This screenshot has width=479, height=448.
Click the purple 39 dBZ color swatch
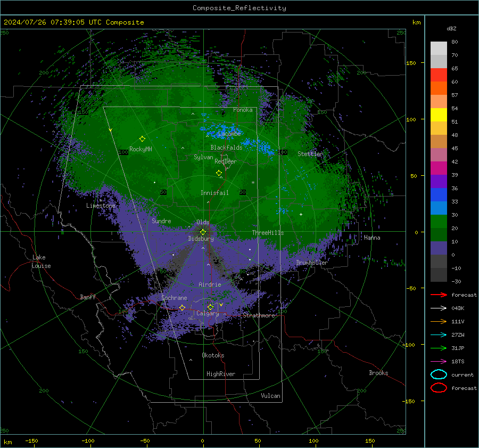click(439, 181)
